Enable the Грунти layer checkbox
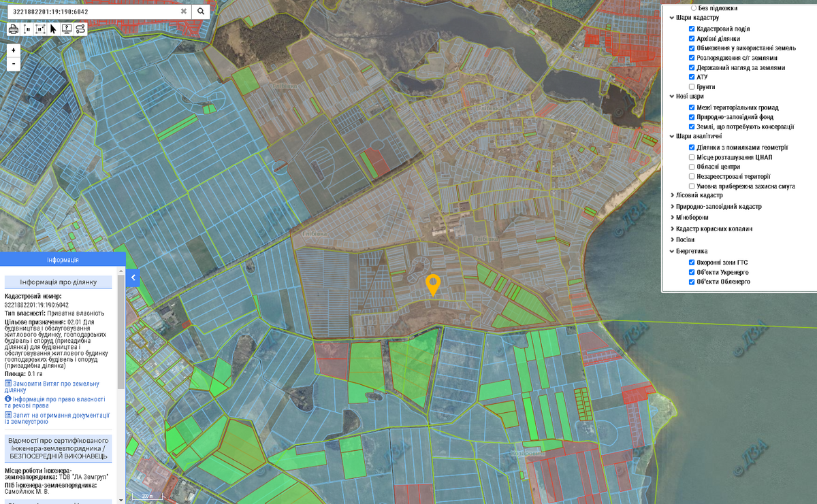The image size is (817, 504). (x=692, y=87)
